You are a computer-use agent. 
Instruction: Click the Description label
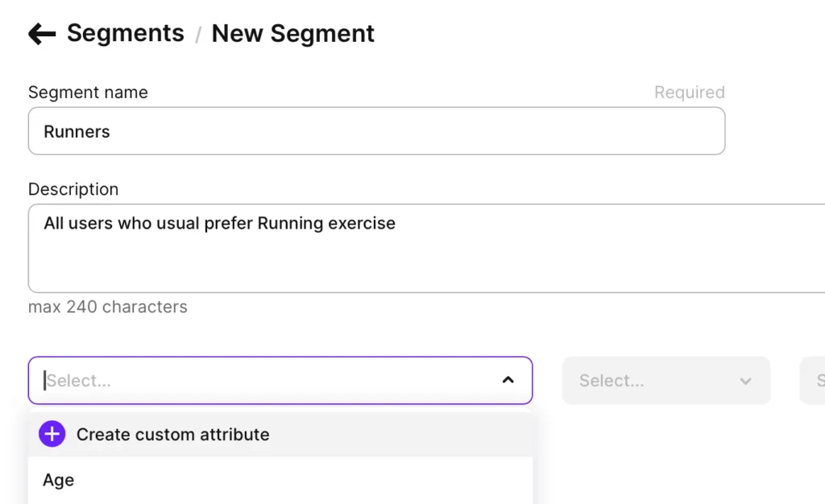(73, 189)
